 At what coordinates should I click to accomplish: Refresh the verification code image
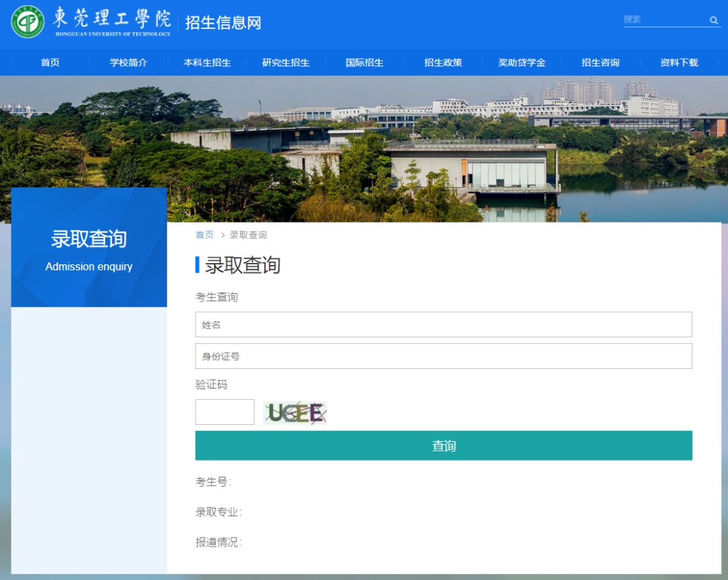click(x=295, y=413)
